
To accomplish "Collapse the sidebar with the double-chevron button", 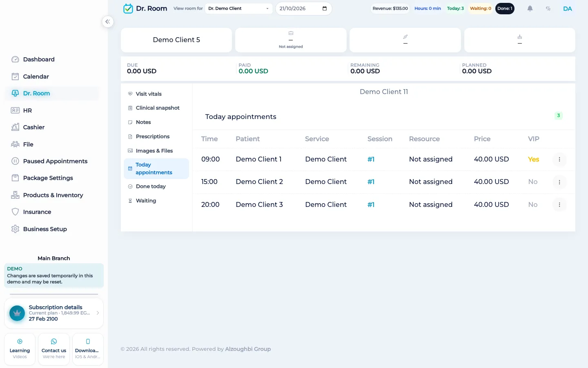I will click(107, 22).
